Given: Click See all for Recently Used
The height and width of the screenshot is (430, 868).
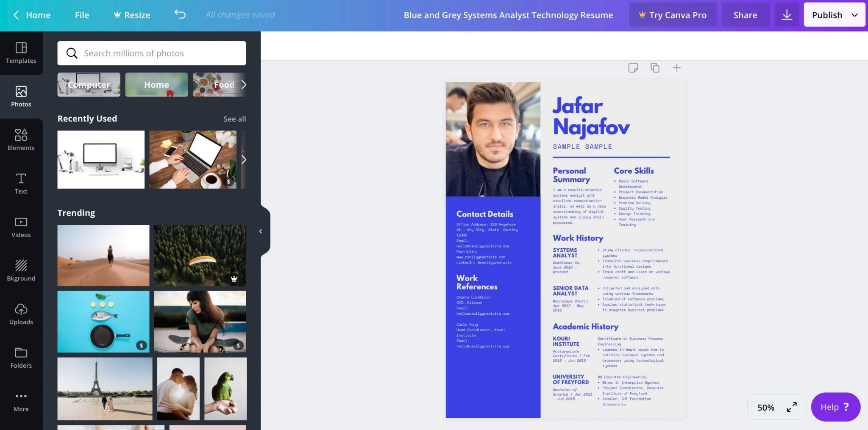Looking at the screenshot, I should coord(234,119).
